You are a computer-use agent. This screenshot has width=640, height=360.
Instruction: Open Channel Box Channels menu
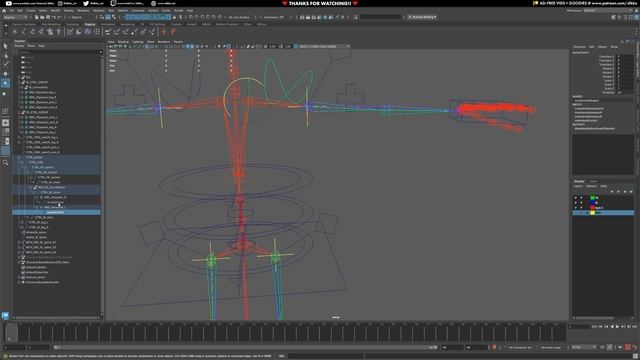(x=579, y=47)
